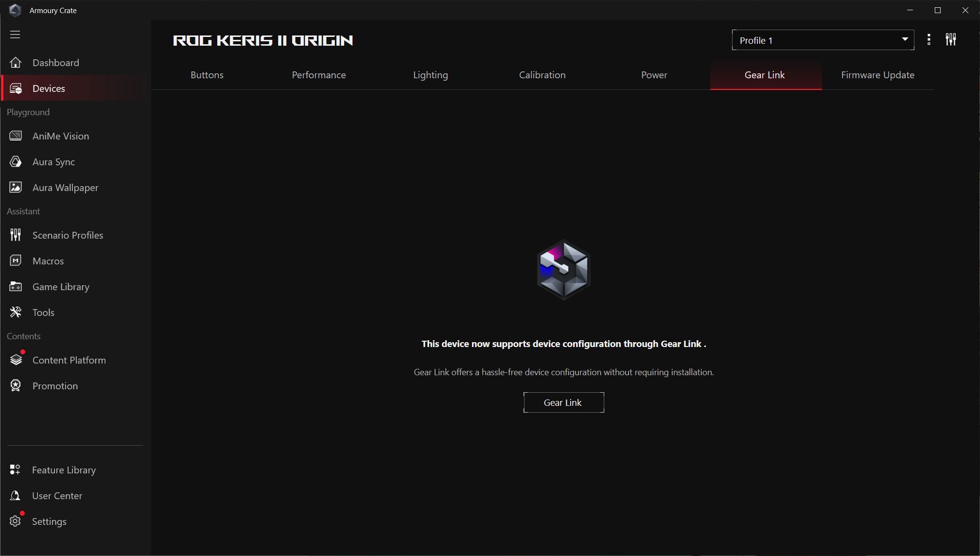This screenshot has height=556, width=980.
Task: Click the Feature Library icon
Action: tap(15, 470)
